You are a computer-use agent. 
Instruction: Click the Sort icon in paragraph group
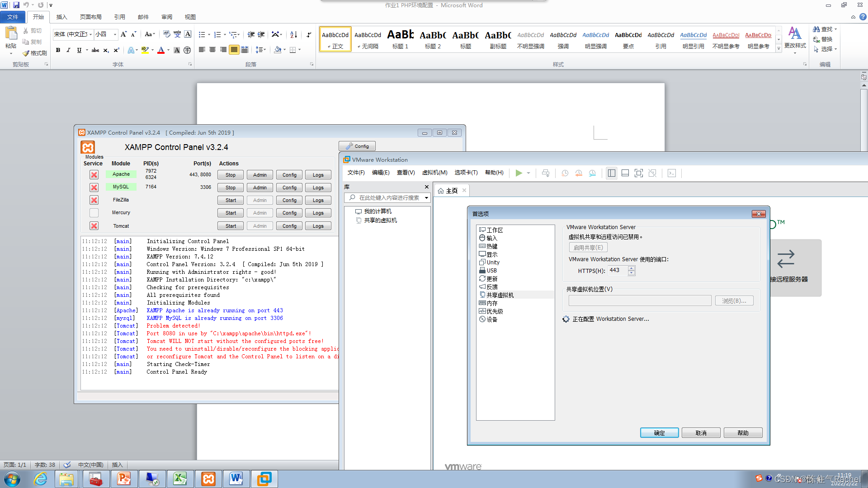(x=293, y=34)
